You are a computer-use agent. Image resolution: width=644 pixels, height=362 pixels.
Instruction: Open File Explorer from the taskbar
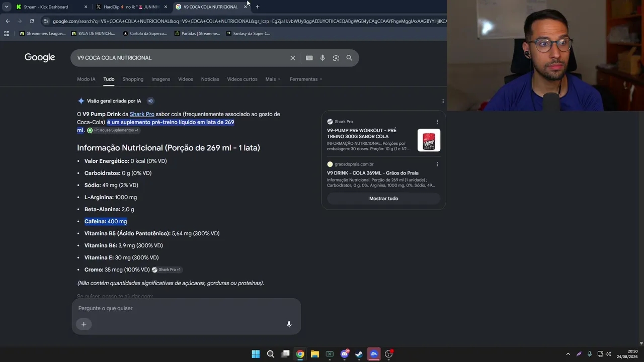coord(315,354)
